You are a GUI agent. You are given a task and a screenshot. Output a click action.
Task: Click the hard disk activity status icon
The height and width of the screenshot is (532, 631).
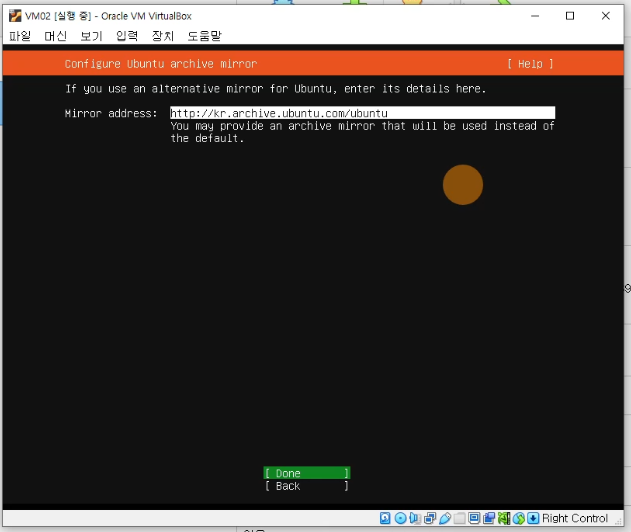[x=385, y=518]
